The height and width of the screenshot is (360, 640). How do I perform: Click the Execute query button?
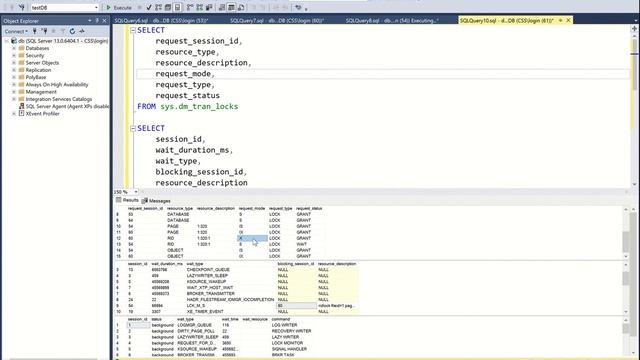pyautogui.click(x=119, y=7)
